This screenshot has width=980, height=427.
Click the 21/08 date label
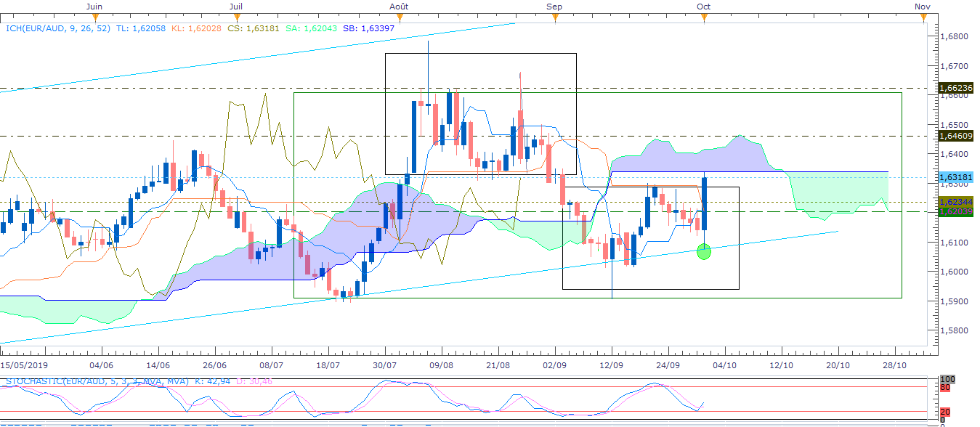[x=498, y=365]
